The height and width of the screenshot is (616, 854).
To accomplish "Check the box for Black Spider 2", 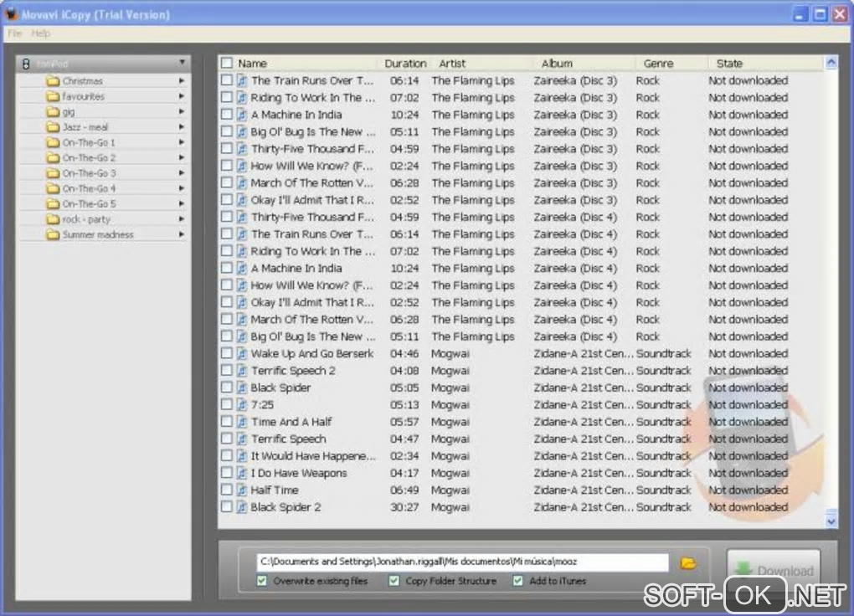I will tap(227, 507).
